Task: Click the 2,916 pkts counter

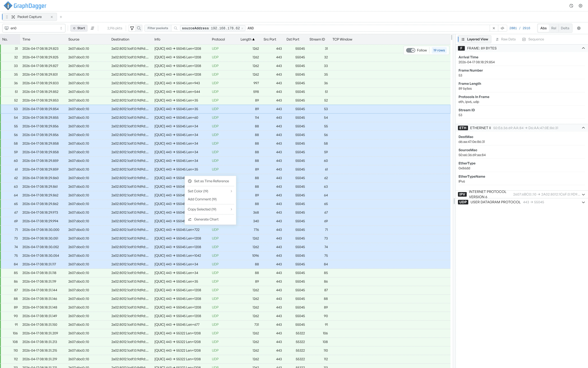Action: (x=115, y=28)
